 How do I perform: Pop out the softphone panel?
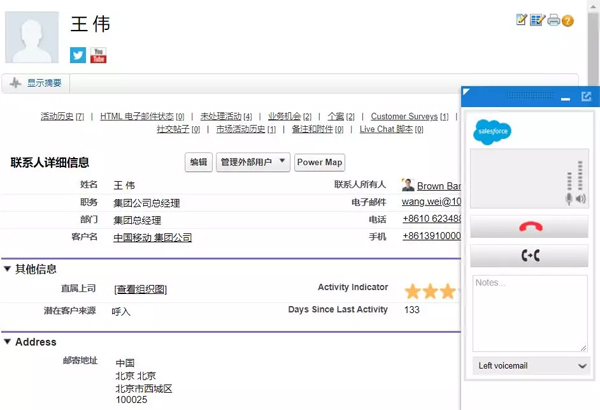586,97
